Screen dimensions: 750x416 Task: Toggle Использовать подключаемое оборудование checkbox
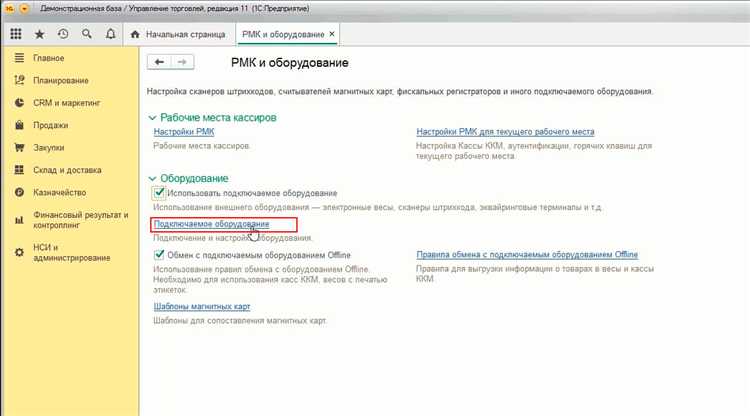point(159,193)
